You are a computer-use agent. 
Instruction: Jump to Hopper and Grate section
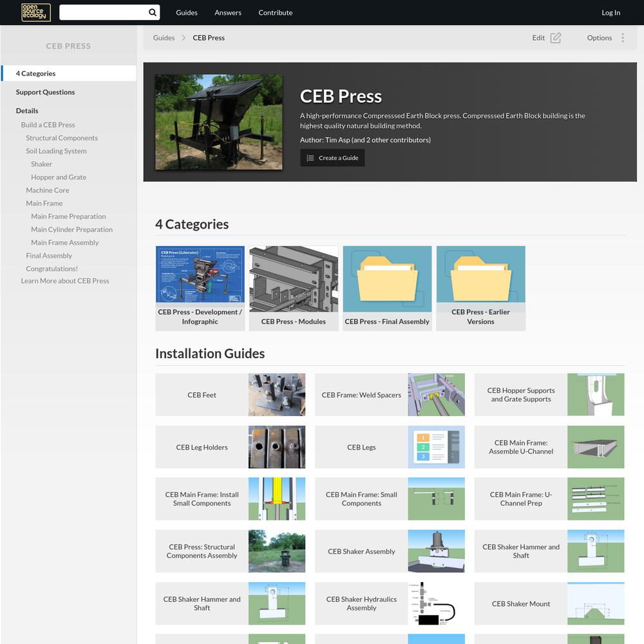pyautogui.click(x=59, y=178)
